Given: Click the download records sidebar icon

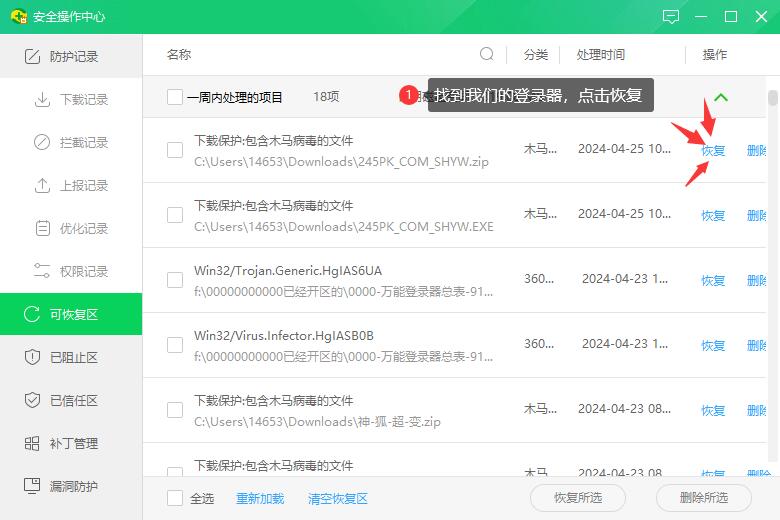Looking at the screenshot, I should (x=42, y=100).
